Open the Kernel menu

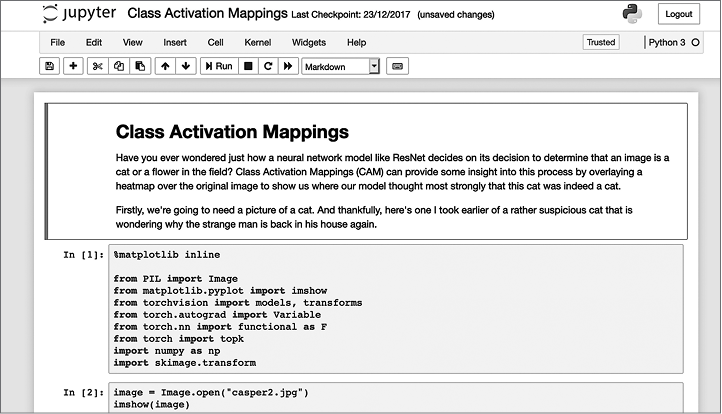point(257,43)
